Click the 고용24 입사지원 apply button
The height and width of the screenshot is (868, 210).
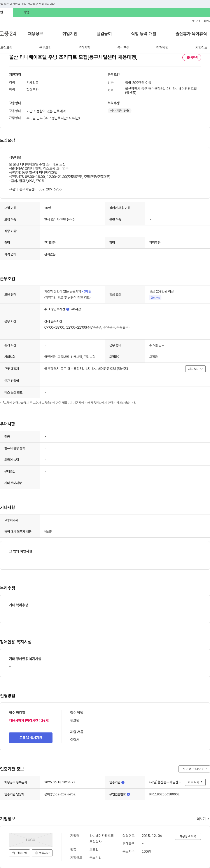31,738
